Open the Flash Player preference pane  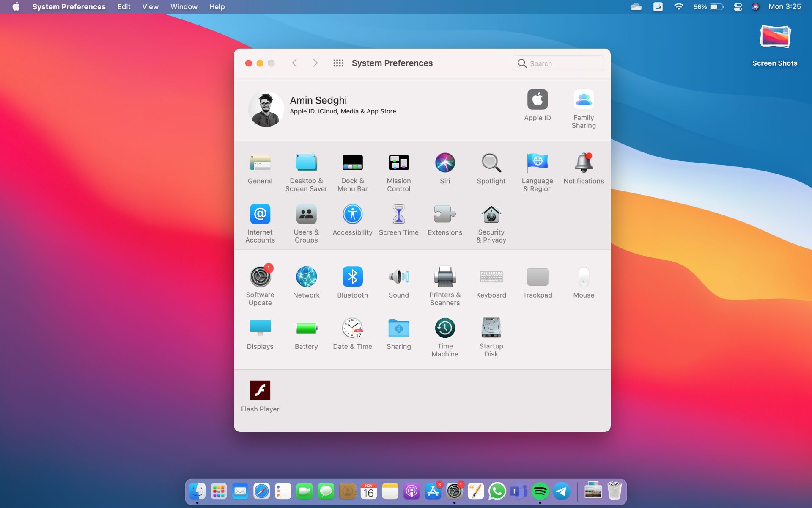tap(260, 390)
